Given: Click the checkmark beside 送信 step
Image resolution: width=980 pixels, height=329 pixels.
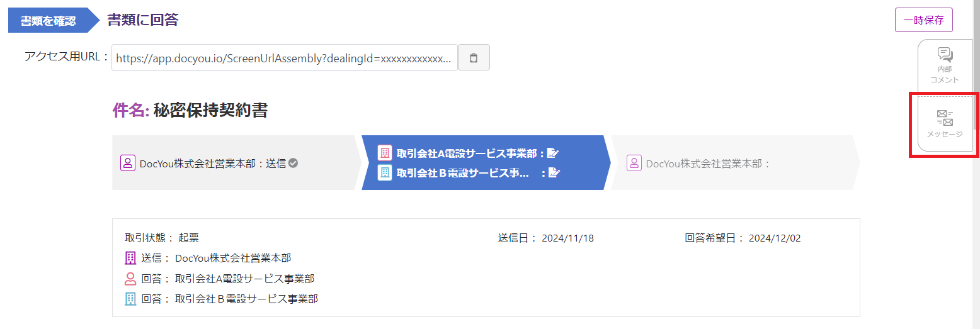Looking at the screenshot, I should point(293,163).
